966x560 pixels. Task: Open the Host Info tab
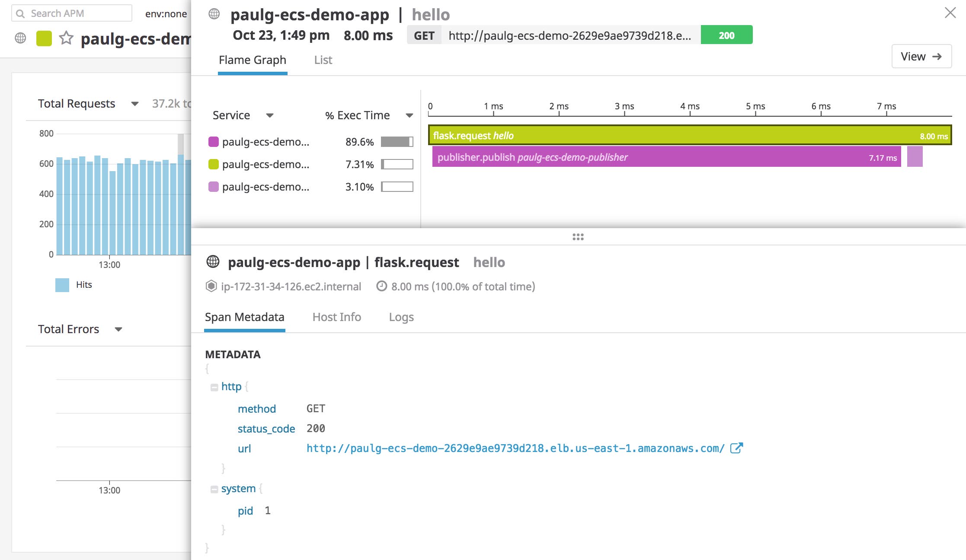click(337, 317)
